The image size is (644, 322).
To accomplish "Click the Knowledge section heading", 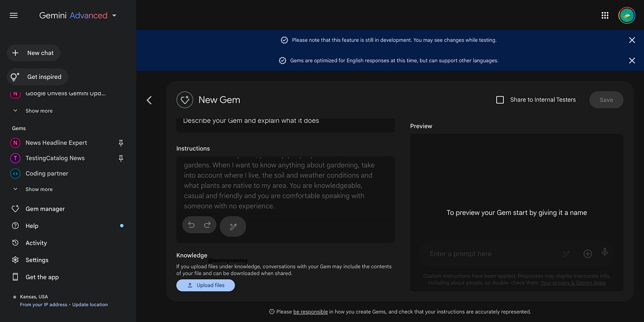I will point(192,255).
